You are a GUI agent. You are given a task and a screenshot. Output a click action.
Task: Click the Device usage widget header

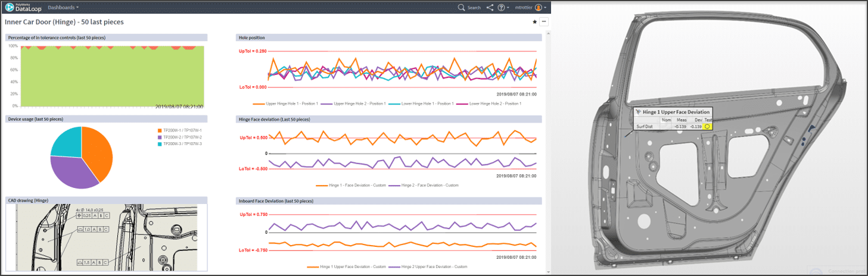pyautogui.click(x=106, y=119)
